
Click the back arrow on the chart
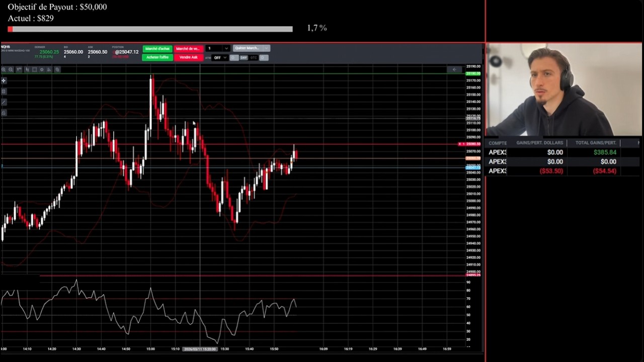(x=455, y=69)
